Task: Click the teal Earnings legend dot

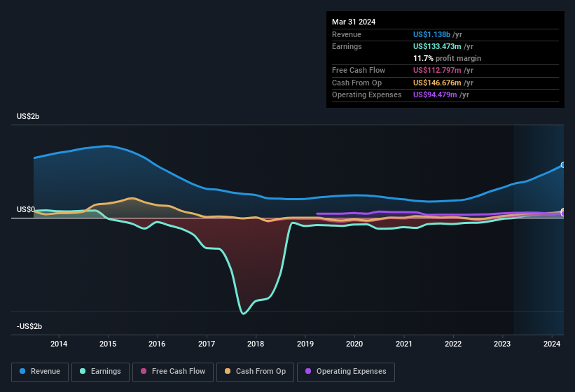Action: [x=83, y=372]
